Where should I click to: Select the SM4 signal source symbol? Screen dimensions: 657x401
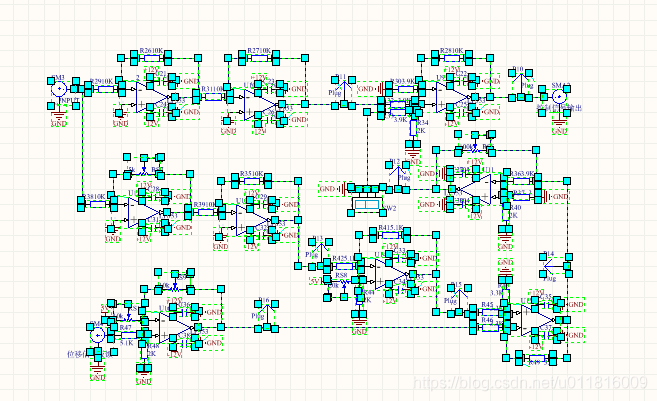98,335
